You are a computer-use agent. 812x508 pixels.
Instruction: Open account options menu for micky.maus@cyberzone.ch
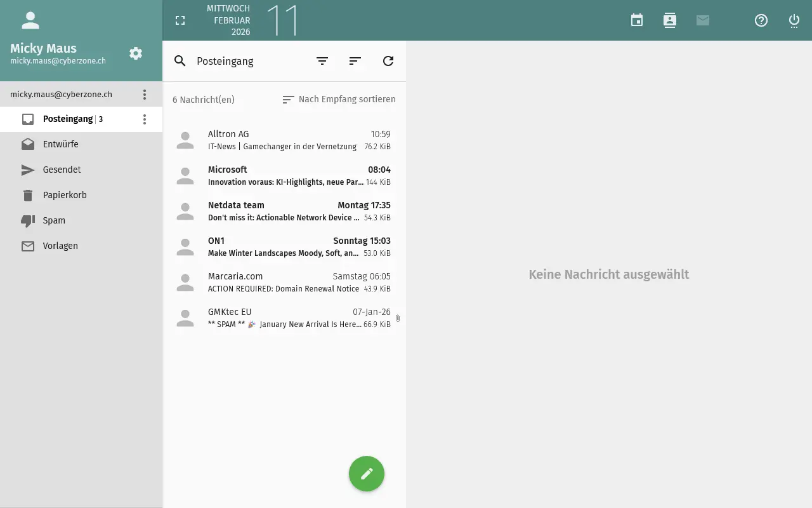click(x=145, y=95)
